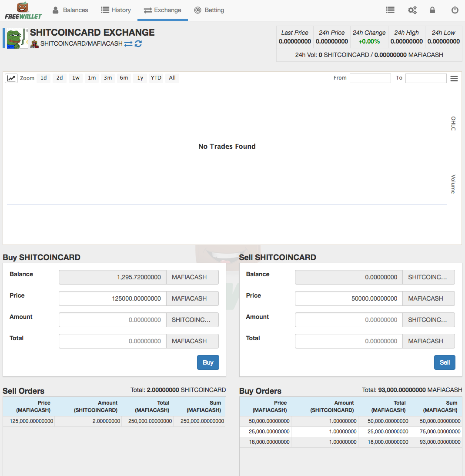Click the 24h Low value
Image resolution: width=465 pixels, height=476 pixels.
coord(443,42)
